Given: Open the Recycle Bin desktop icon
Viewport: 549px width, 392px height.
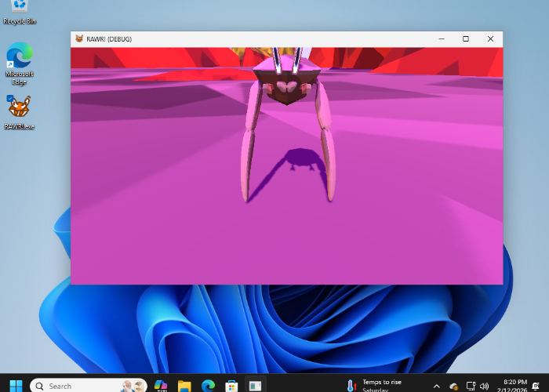Looking at the screenshot, I should pos(20,8).
